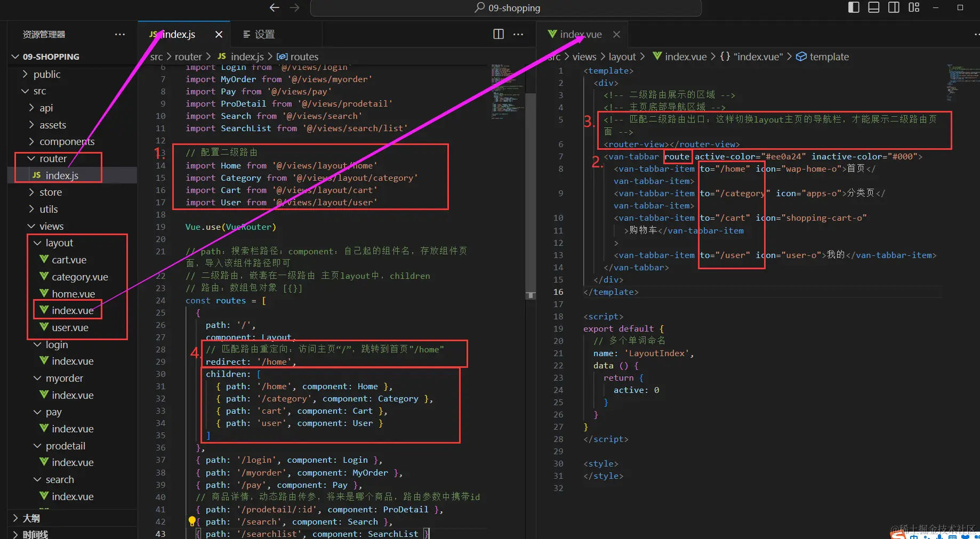Screen dimensions: 980x539
Task: Toggle the primary side bar layout icon
Action: (x=854, y=7)
